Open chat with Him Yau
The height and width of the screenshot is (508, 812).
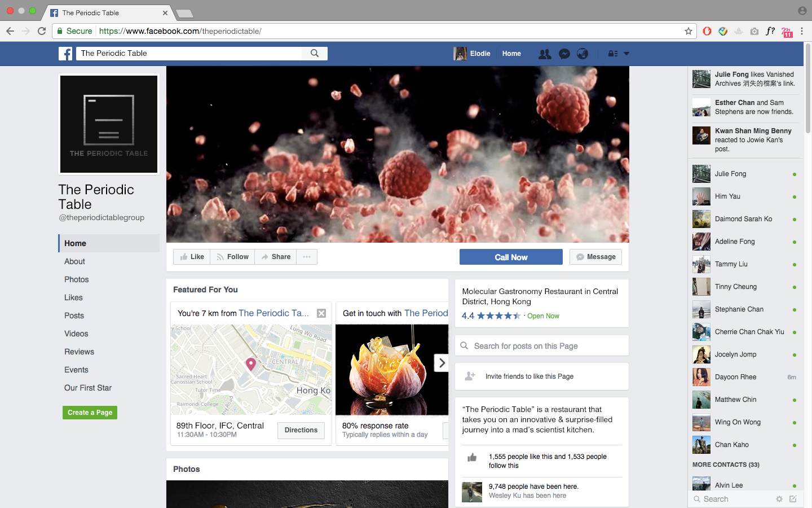[744, 196]
